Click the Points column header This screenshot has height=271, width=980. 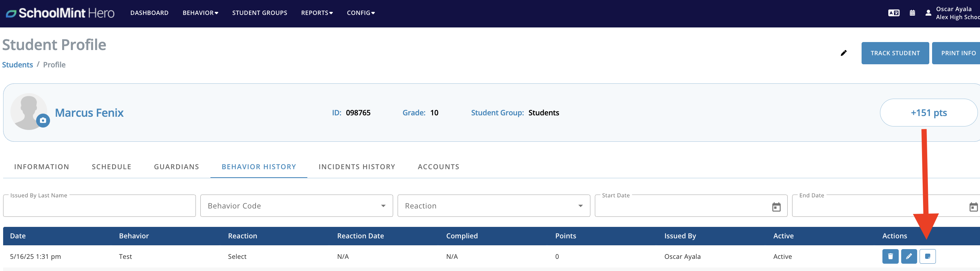[x=565, y=236]
